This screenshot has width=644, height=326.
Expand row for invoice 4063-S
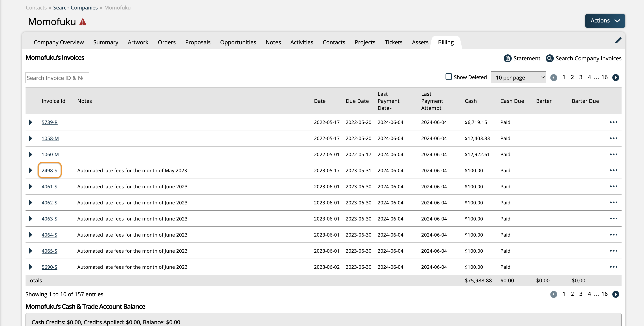[31, 219]
